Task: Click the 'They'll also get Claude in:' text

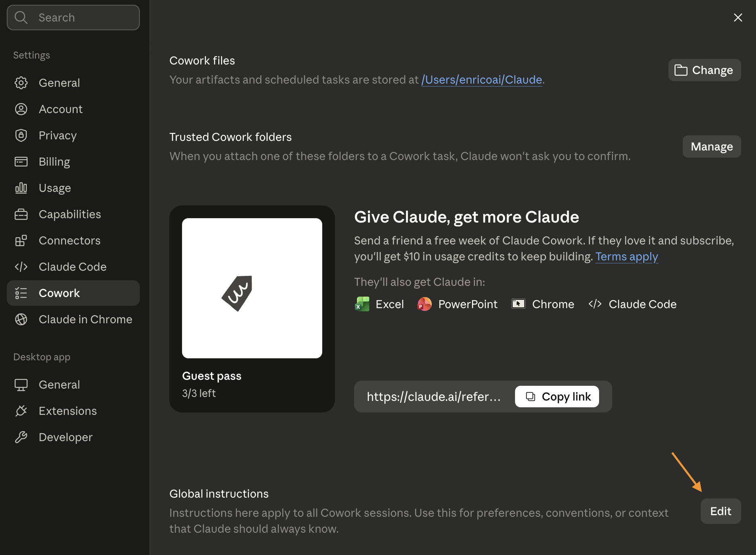Action: (x=419, y=282)
